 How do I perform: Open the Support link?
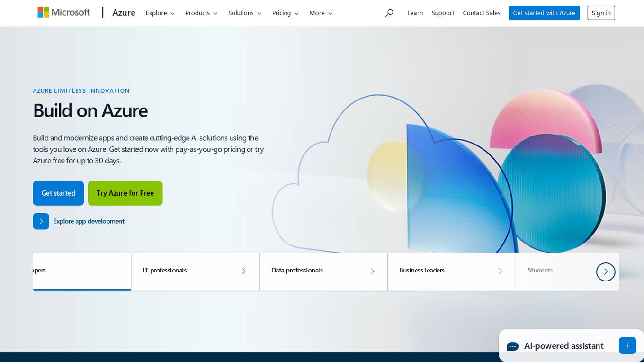(443, 13)
